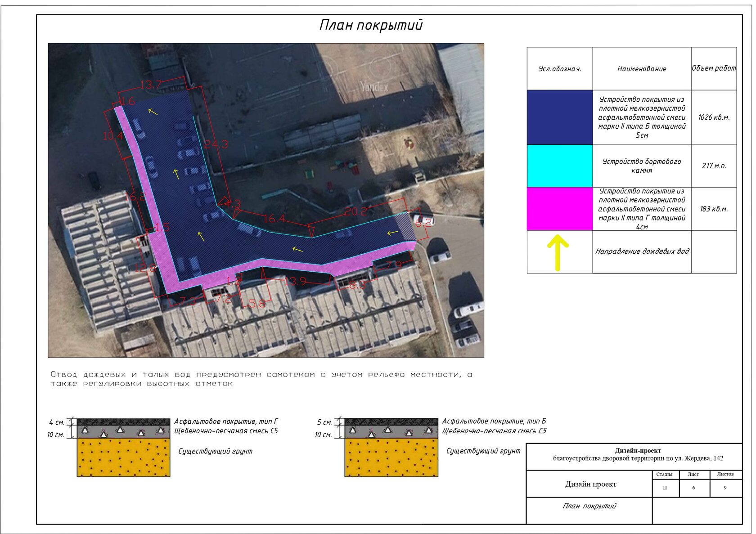Click the '183 кв.м.' volume cell

tap(714, 209)
